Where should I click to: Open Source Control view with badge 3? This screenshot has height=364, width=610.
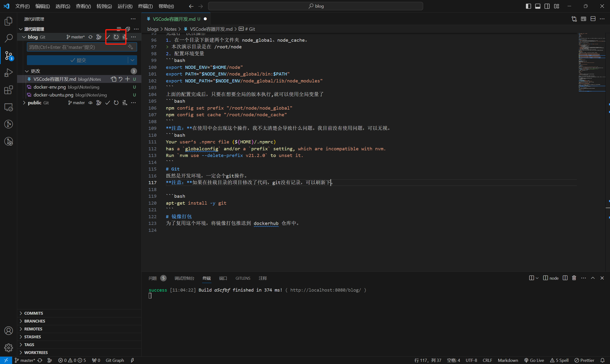[x=9, y=56]
